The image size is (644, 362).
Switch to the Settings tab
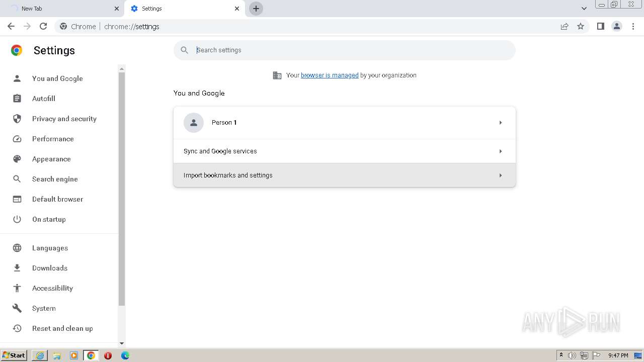[185, 9]
